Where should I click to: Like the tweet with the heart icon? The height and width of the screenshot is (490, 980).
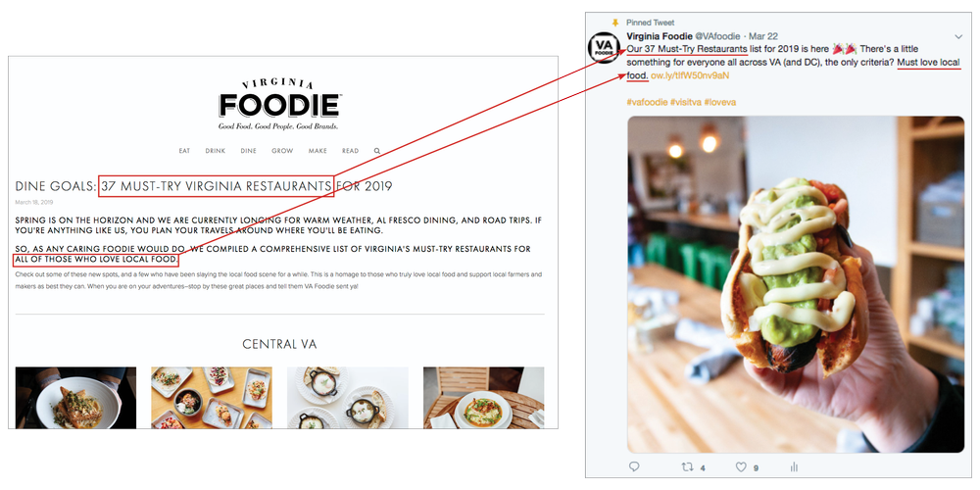pos(741,466)
